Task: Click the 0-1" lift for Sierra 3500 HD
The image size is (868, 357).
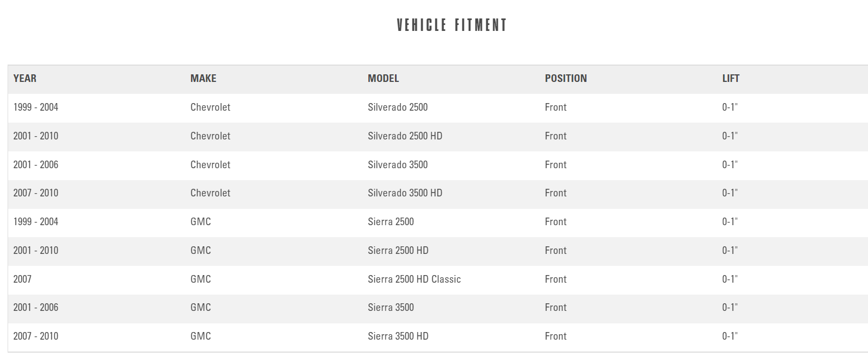Action: 730,336
